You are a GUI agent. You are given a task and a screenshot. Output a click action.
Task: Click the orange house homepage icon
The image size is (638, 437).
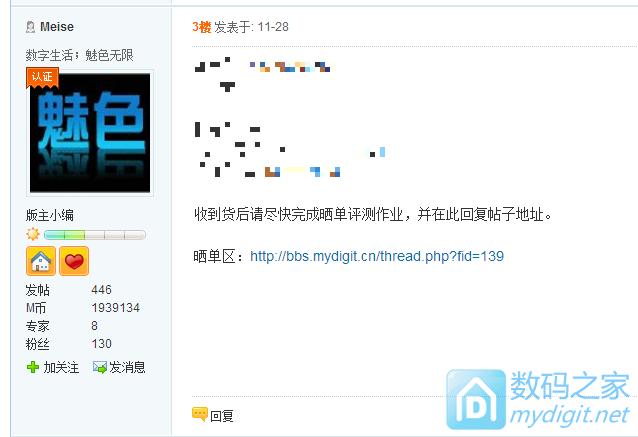click(x=41, y=261)
